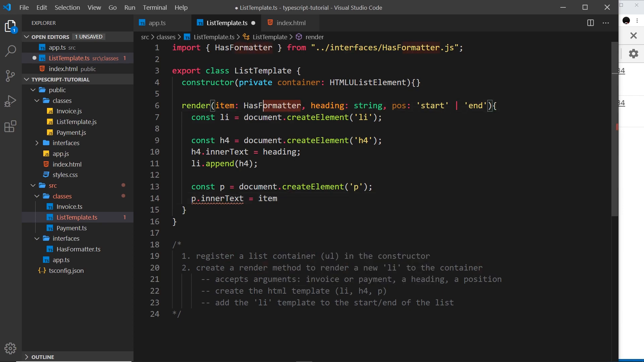Viewport: 644px width, 362px height.
Task: Open Invoice.ts under src classes
Action: click(69, 206)
